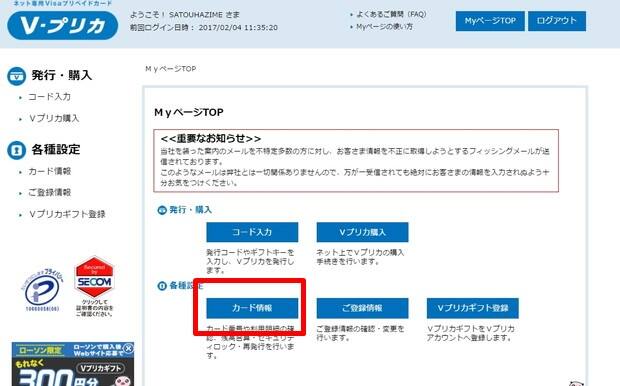
Task: Select ご登録情報 in the sidebar
Action: 49,193
